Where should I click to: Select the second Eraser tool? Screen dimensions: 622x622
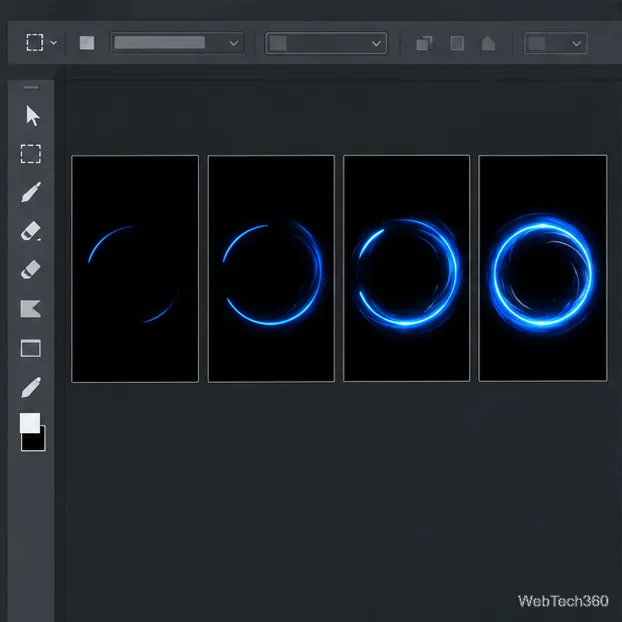[x=31, y=269]
